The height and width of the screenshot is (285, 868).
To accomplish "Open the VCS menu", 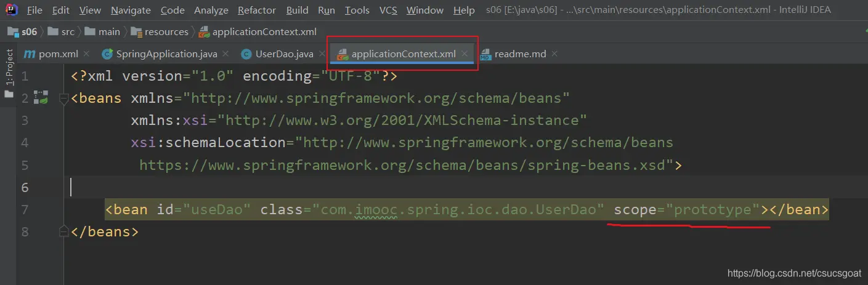I will (x=388, y=10).
